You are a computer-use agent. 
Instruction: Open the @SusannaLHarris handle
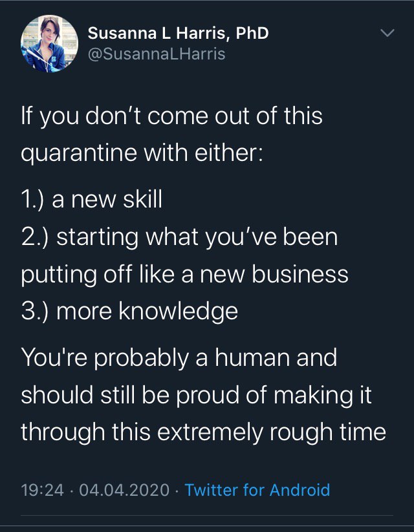point(156,54)
